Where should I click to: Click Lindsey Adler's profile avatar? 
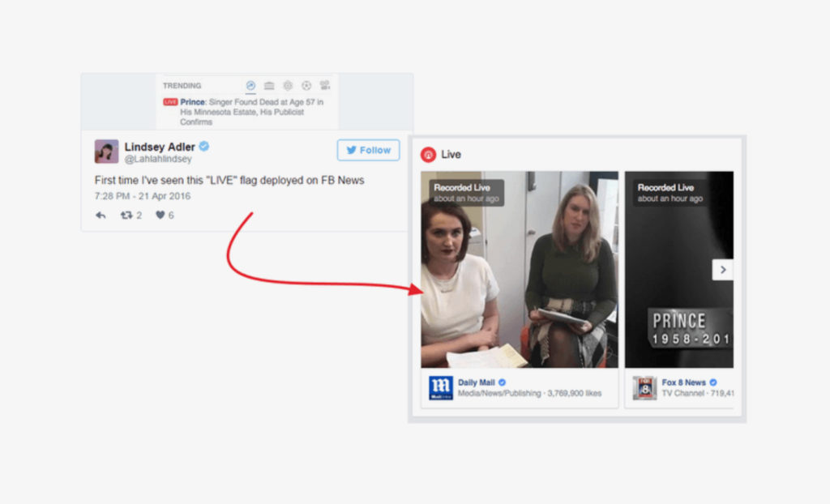click(106, 152)
